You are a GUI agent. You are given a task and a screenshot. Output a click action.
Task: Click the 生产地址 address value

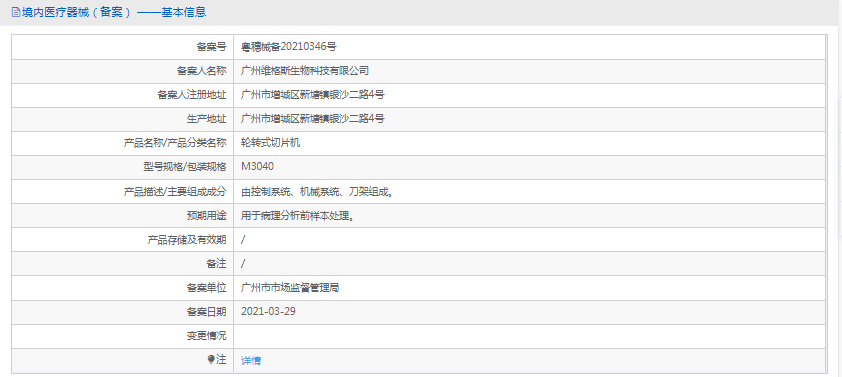pyautogui.click(x=313, y=119)
